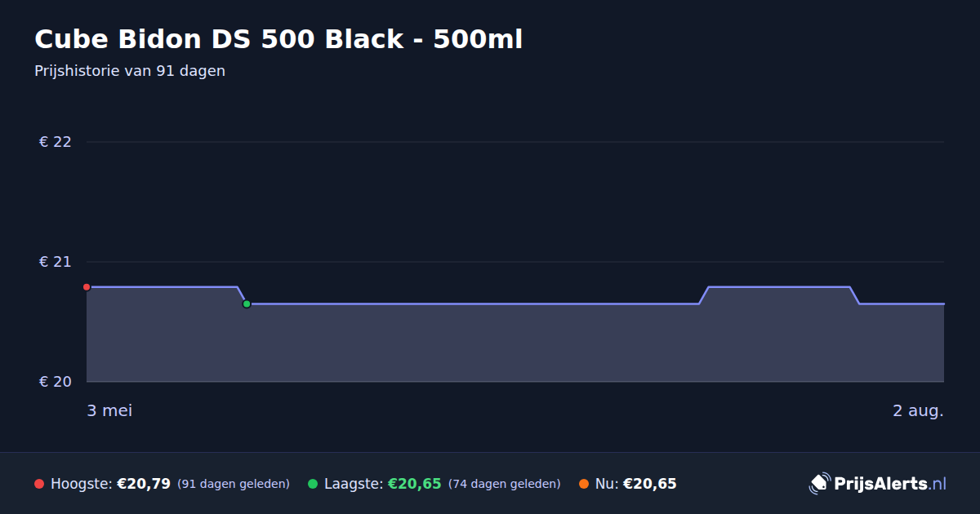This screenshot has height=514, width=980.
Task: Click the Prijshistorie van 91 dagen subtitle
Action: tap(130, 71)
